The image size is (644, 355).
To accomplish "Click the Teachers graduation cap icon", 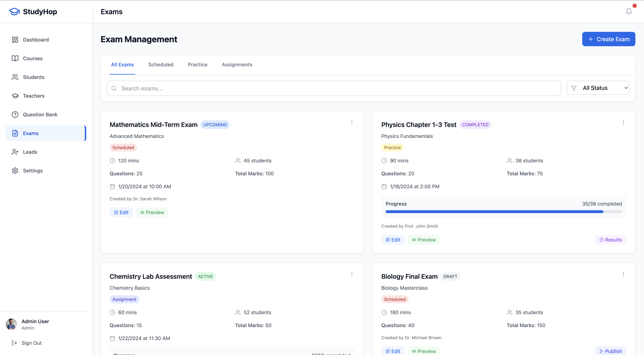I will click(15, 96).
